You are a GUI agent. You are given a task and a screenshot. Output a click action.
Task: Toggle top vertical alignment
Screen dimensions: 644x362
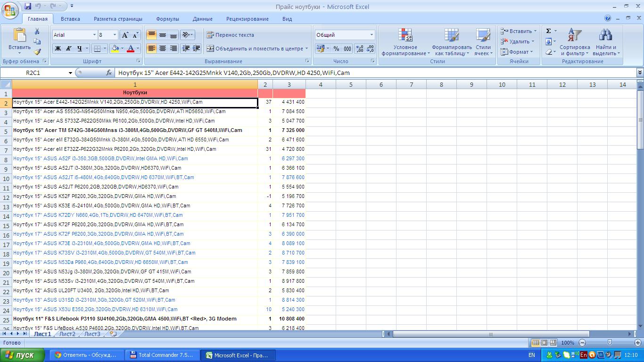click(x=152, y=35)
